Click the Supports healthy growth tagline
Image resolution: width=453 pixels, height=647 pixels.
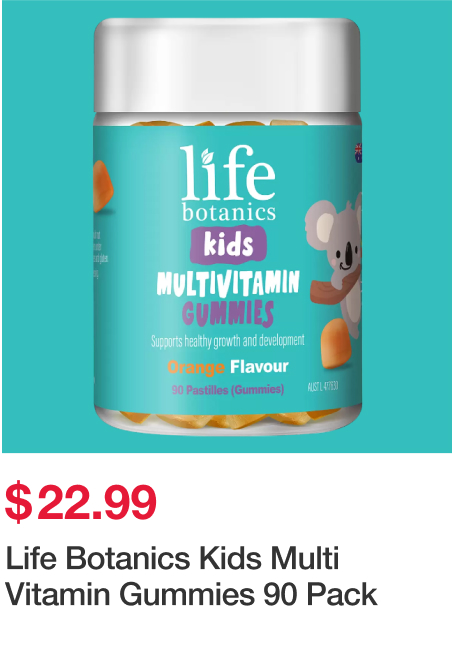point(228,341)
